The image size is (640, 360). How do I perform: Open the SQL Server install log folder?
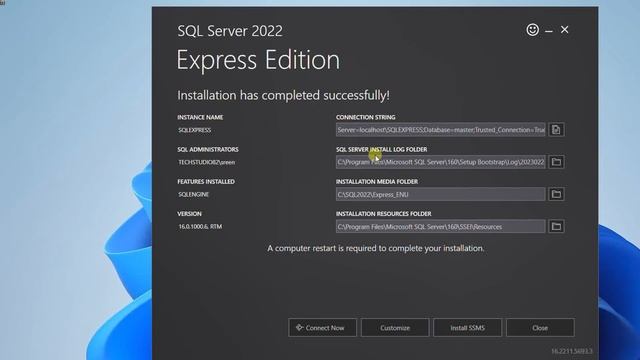556,162
